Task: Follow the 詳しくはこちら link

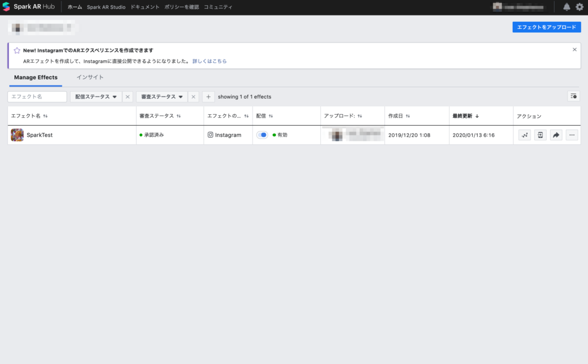Action: click(210, 61)
